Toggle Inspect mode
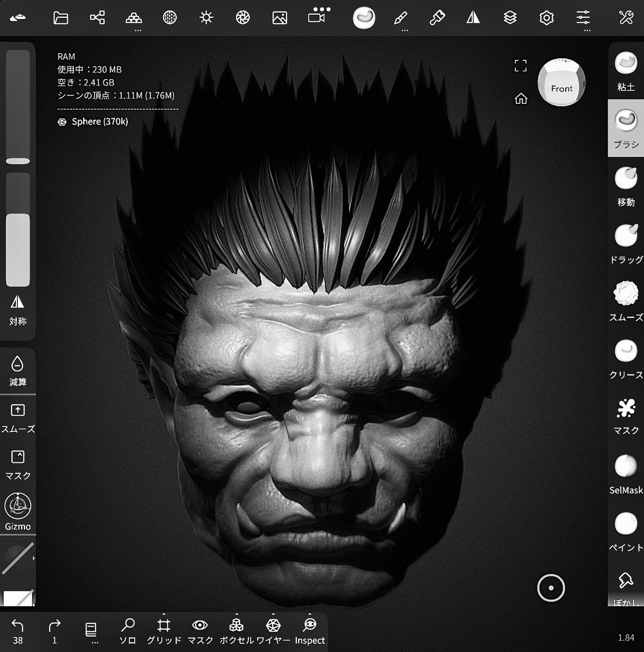The height and width of the screenshot is (652, 644). [x=310, y=631]
